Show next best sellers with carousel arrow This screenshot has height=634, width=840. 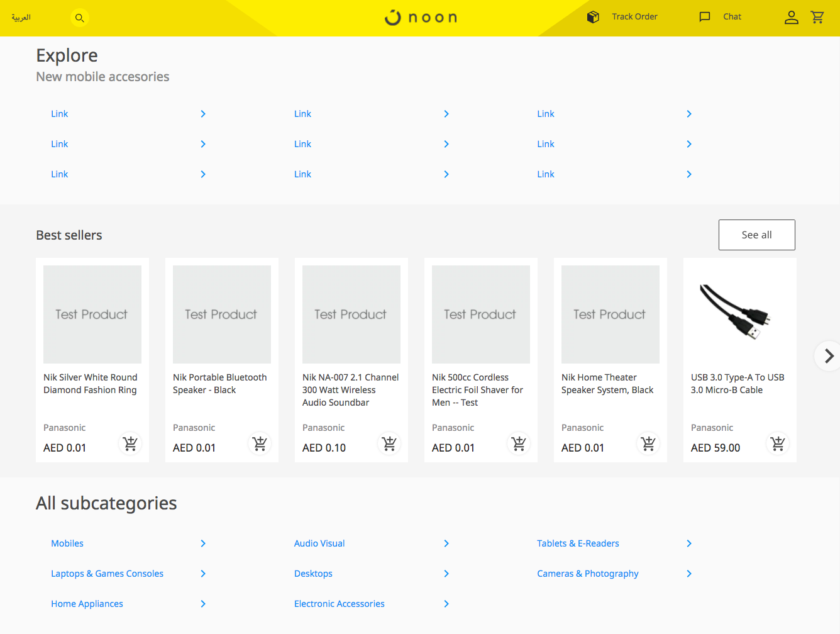coord(829,356)
